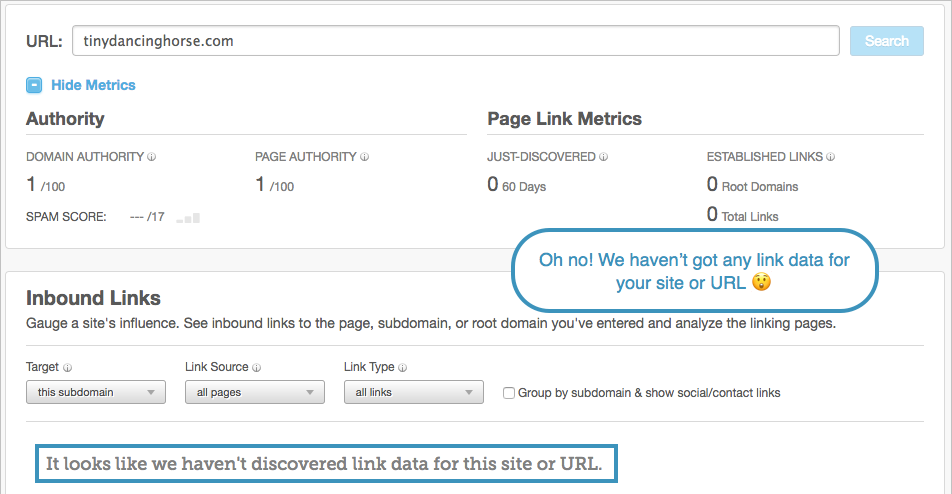Click the spam score bar indicator

click(x=188, y=217)
